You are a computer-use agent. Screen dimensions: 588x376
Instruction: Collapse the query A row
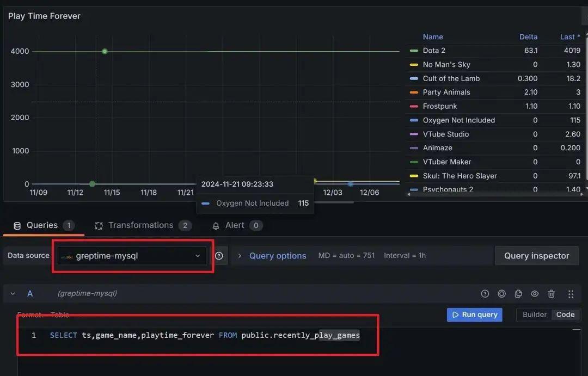(13, 294)
